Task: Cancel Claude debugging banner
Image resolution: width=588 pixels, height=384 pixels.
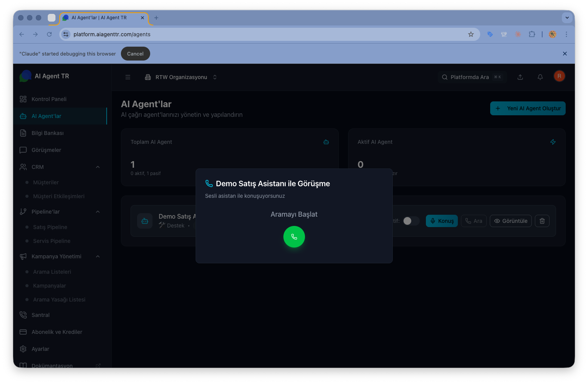Action: click(135, 54)
